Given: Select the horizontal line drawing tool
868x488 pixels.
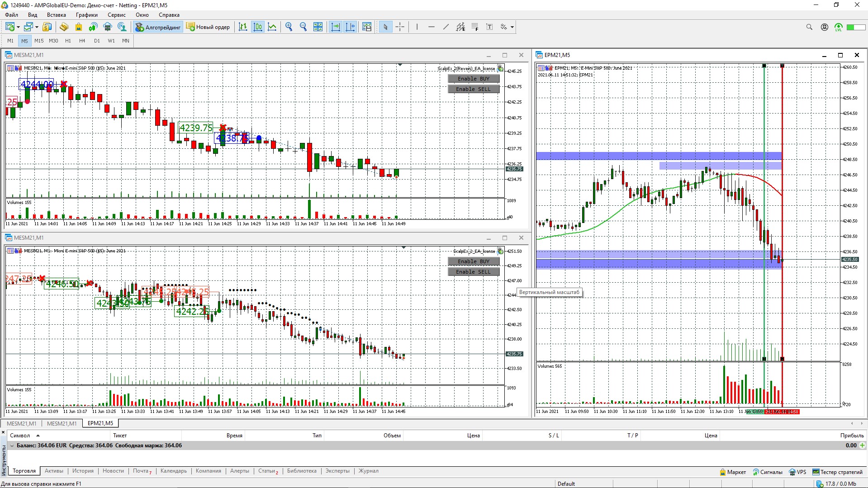Looking at the screenshot, I should [x=432, y=27].
